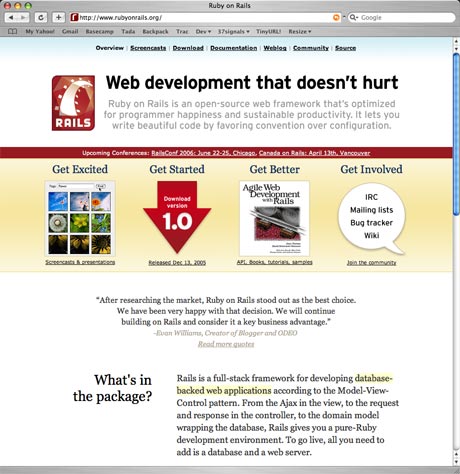Reload the page with the refresh button
Image resolution: width=460 pixels, height=474 pixels.
[x=41, y=17]
